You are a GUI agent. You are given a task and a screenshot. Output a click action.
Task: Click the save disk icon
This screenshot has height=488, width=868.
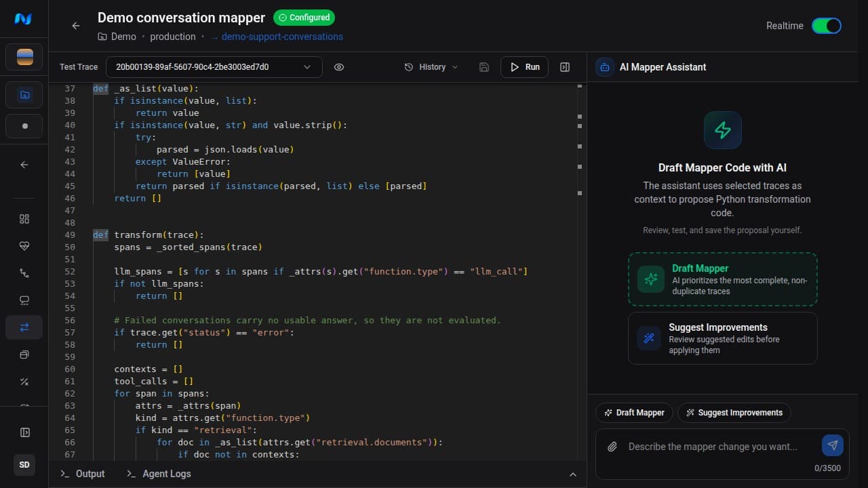484,67
